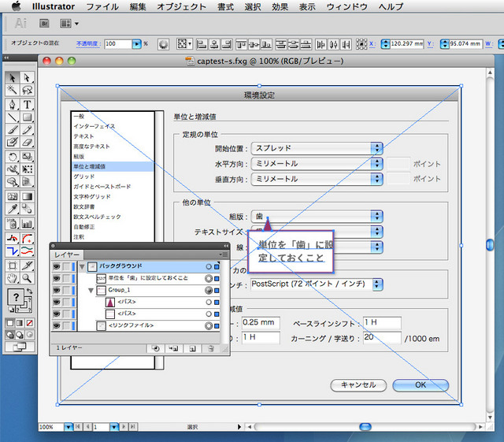The image size is (504, 442).
Task: Collapse the Group_1 disclosure triangle
Action: 91,291
